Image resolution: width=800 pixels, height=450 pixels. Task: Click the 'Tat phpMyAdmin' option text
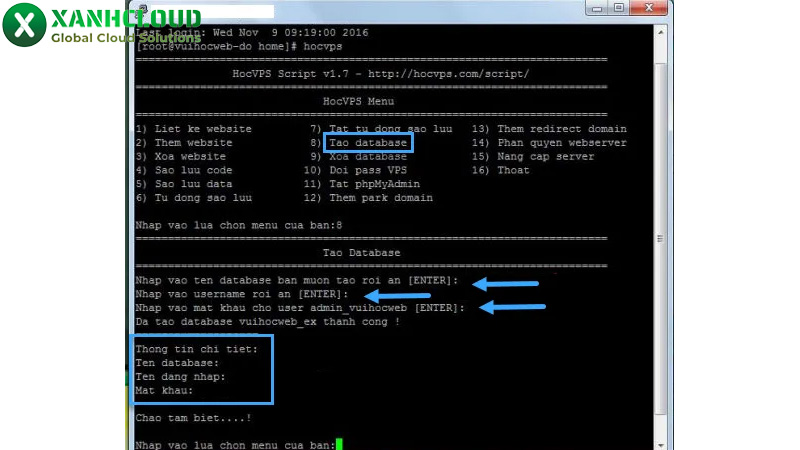(x=374, y=184)
